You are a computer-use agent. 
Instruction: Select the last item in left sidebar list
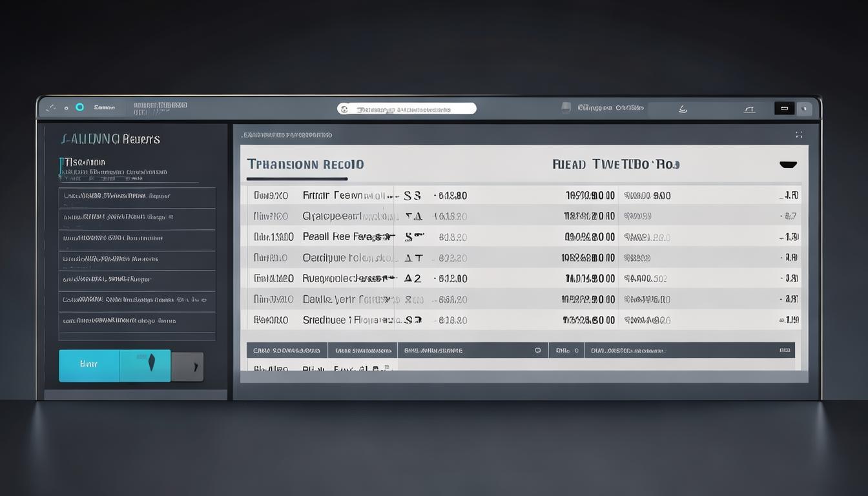(136, 321)
